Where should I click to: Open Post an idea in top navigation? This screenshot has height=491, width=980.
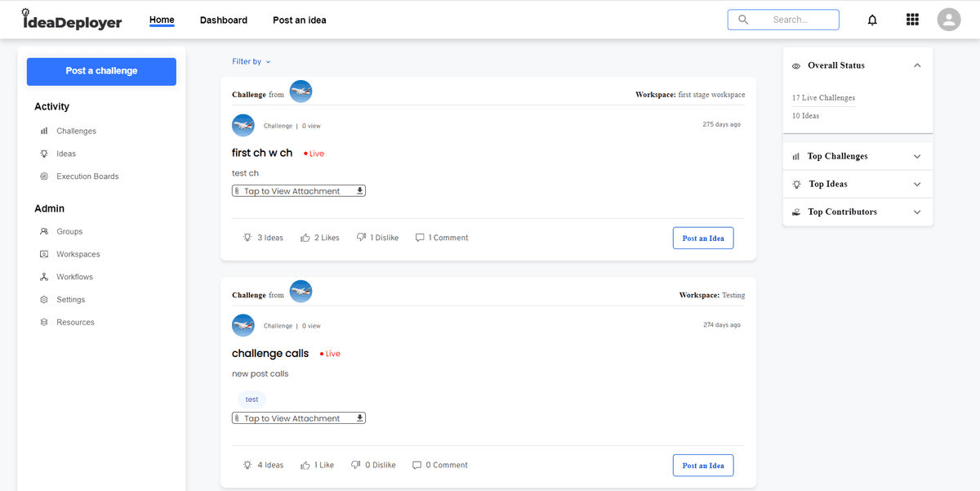click(299, 20)
